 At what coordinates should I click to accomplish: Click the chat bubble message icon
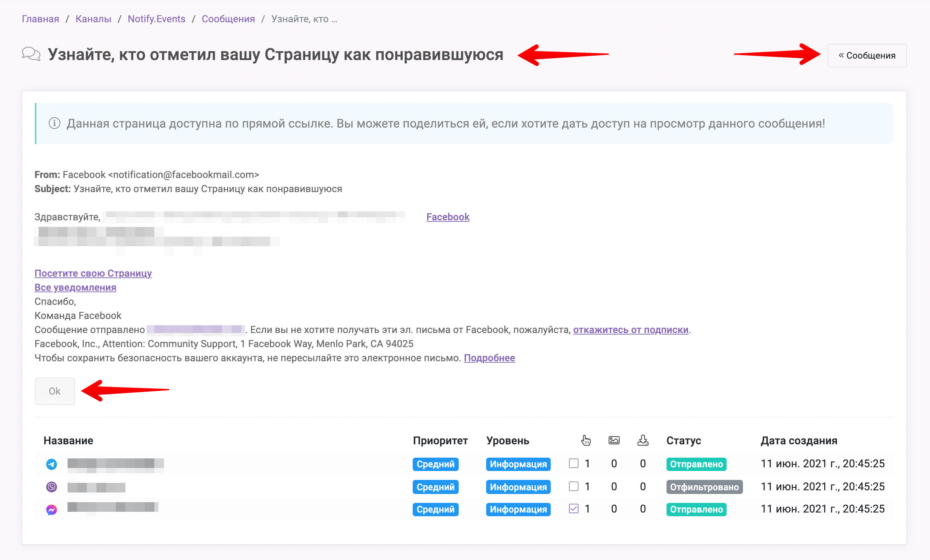32,55
